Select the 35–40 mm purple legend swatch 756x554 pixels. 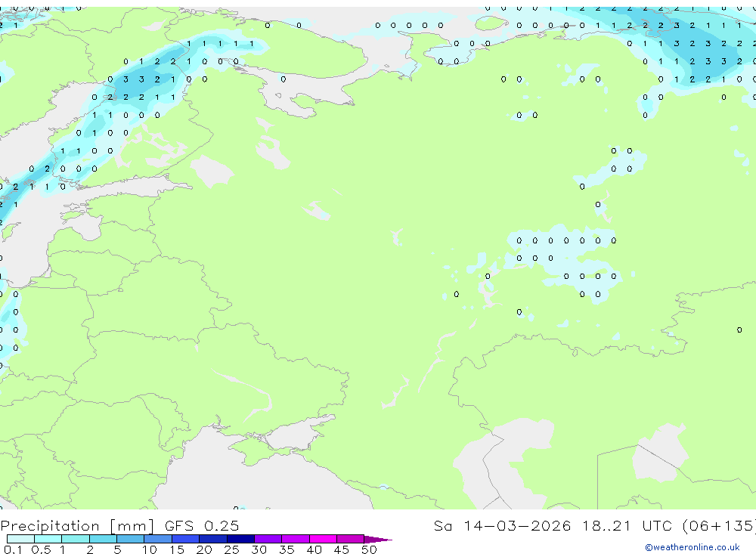pyautogui.click(x=296, y=539)
